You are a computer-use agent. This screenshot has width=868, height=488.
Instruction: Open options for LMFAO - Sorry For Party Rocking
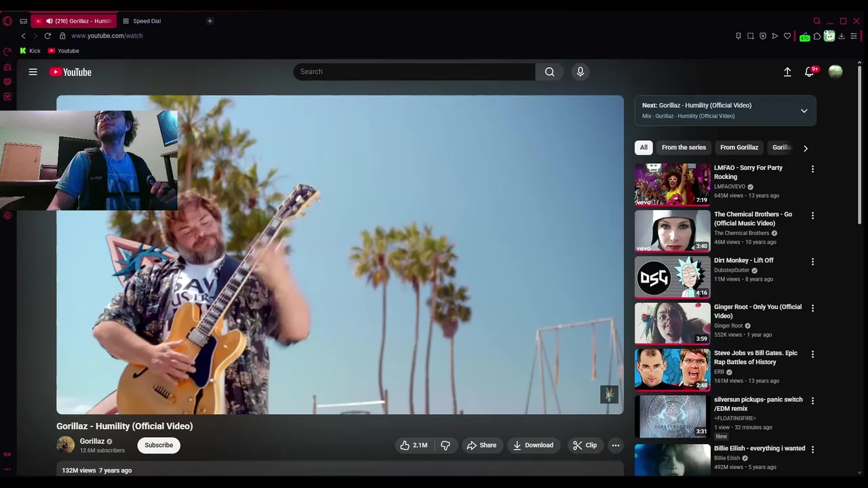[812, 169]
